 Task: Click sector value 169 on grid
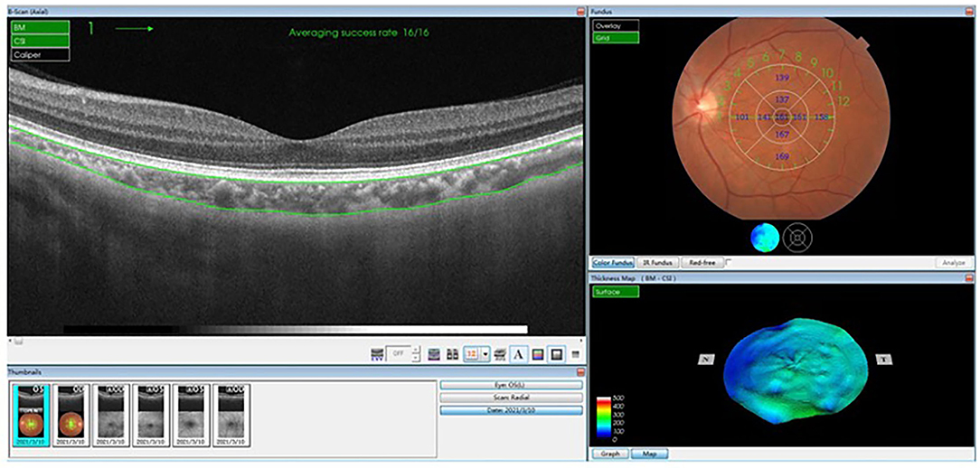pos(781,156)
